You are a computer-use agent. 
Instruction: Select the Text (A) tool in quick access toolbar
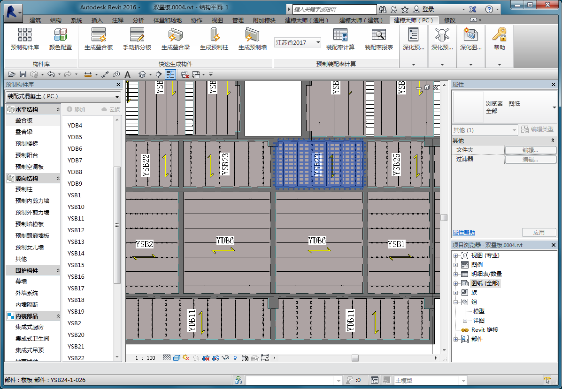[x=127, y=75]
